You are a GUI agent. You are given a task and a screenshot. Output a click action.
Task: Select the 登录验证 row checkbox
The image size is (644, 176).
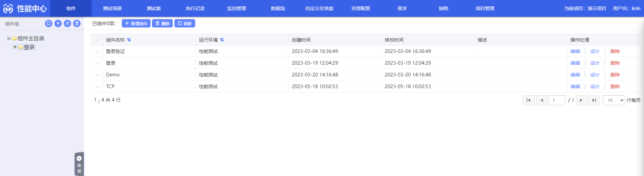[97, 51]
